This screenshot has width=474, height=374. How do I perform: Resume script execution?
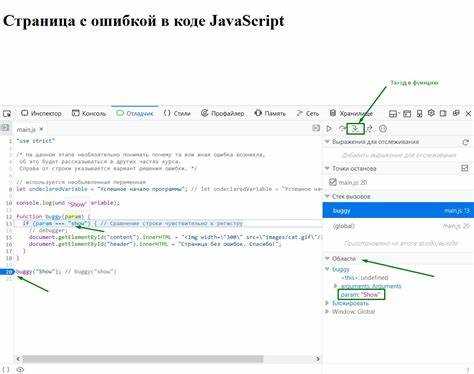[329, 128]
